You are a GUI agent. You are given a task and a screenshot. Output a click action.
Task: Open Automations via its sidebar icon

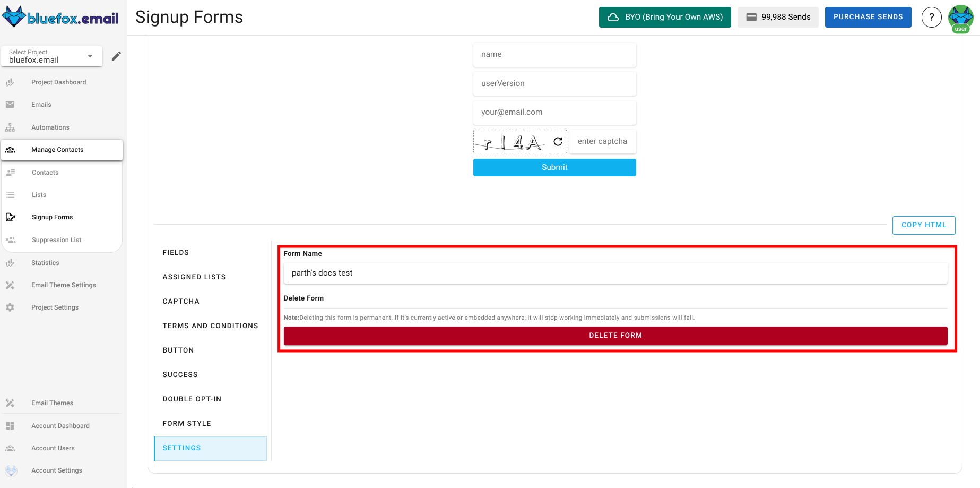pos(11,127)
